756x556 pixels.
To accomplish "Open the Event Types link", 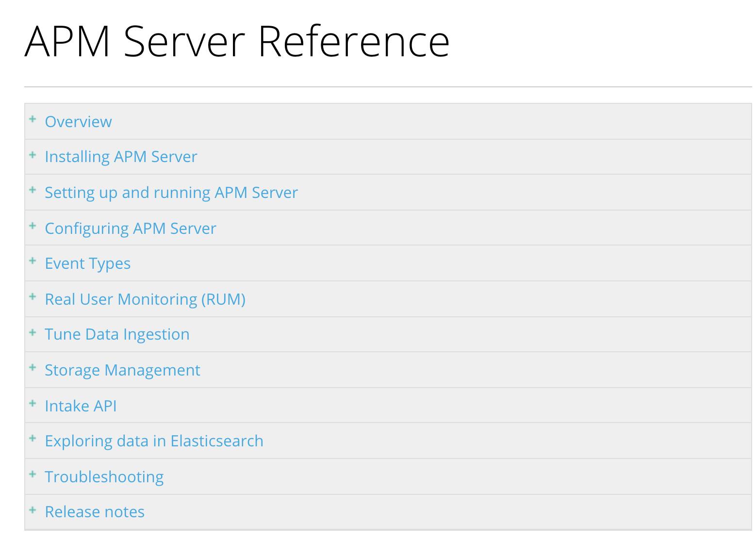I will (x=88, y=263).
